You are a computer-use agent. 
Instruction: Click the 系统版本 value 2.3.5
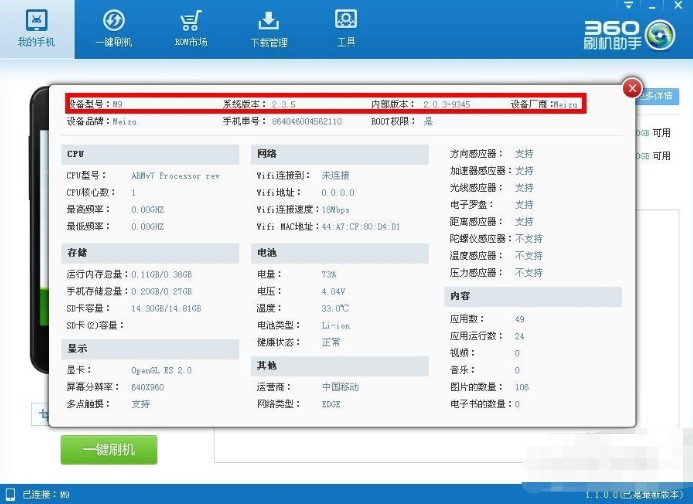[283, 104]
